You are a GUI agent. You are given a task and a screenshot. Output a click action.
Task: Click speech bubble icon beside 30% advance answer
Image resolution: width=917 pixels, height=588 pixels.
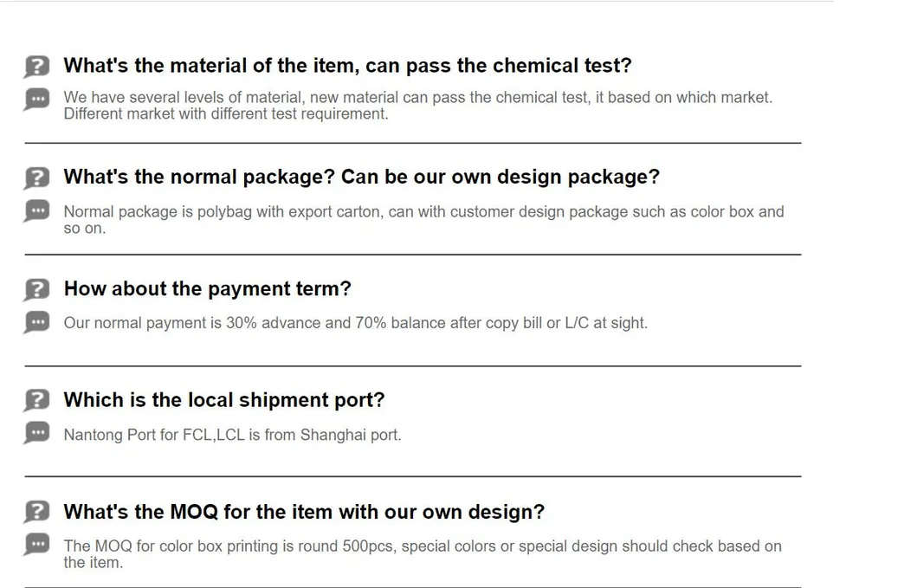(x=36, y=322)
